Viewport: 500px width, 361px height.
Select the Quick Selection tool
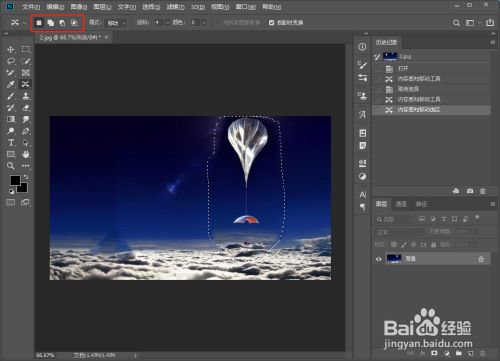[x=26, y=61]
